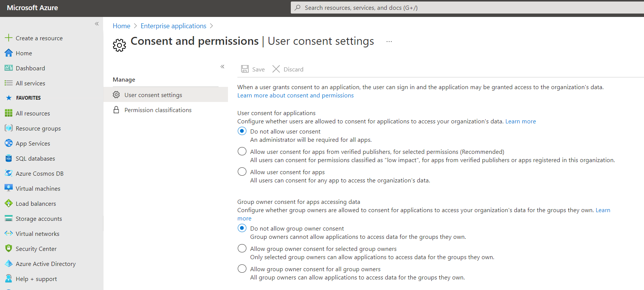This screenshot has height=290, width=644.
Task: Open the ellipsis more options menu
Action: coord(389,41)
